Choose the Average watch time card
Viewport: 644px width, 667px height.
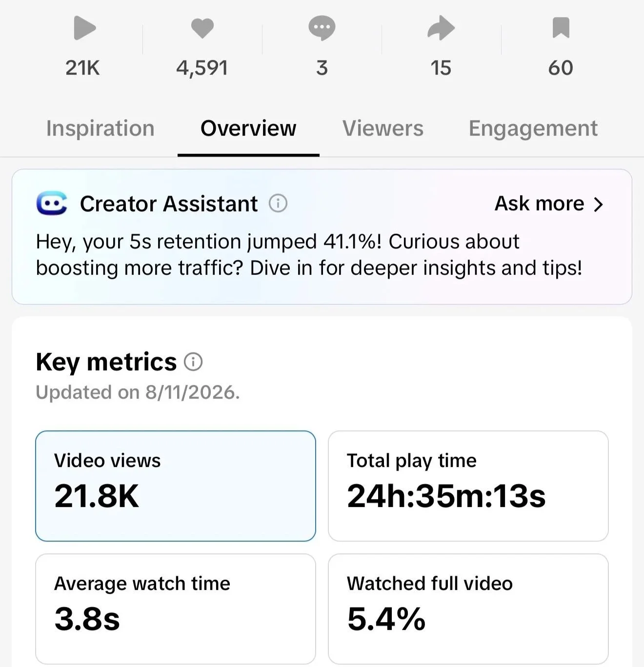(x=176, y=609)
